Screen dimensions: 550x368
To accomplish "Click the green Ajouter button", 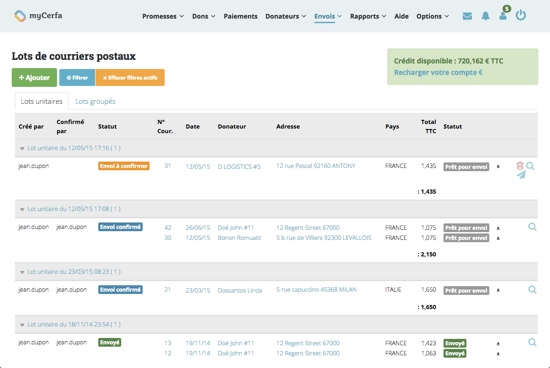I will [x=34, y=78].
